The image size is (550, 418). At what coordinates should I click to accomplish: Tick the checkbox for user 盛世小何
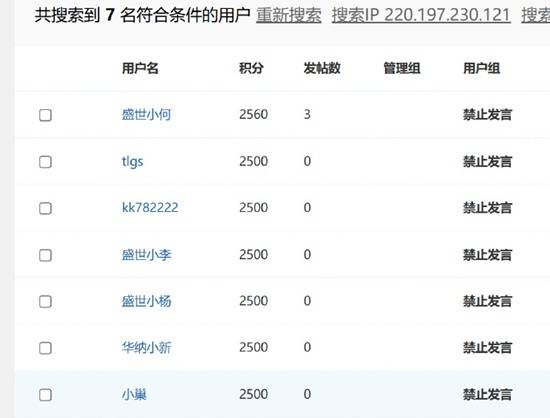coord(45,115)
